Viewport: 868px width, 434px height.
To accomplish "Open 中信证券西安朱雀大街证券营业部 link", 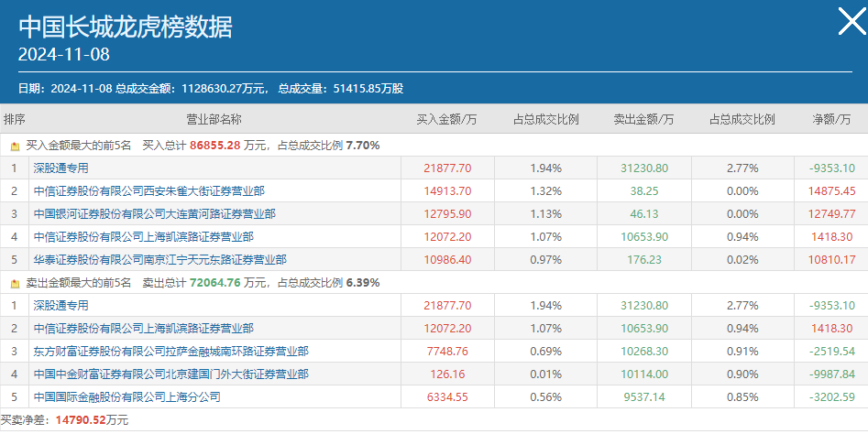I will pyautogui.click(x=148, y=191).
